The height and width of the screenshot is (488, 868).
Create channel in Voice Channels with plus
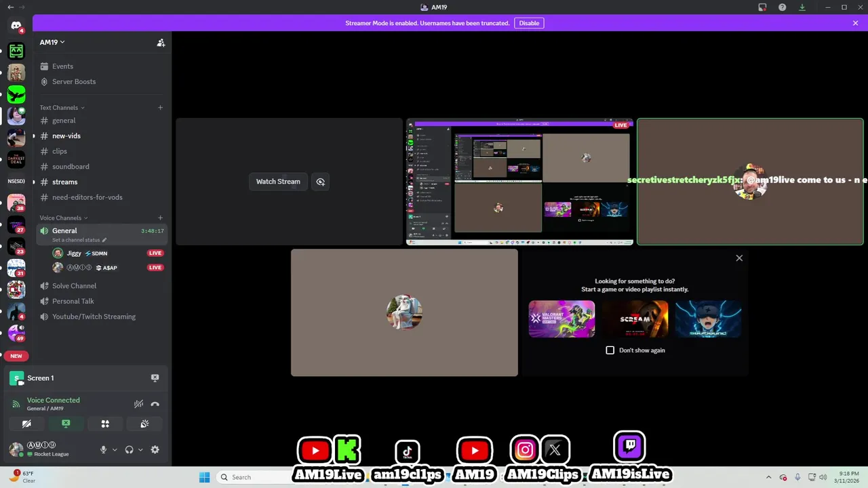pyautogui.click(x=161, y=218)
